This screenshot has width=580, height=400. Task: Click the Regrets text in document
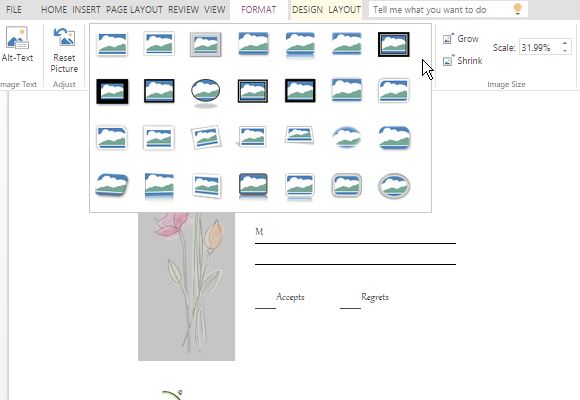pos(375,297)
